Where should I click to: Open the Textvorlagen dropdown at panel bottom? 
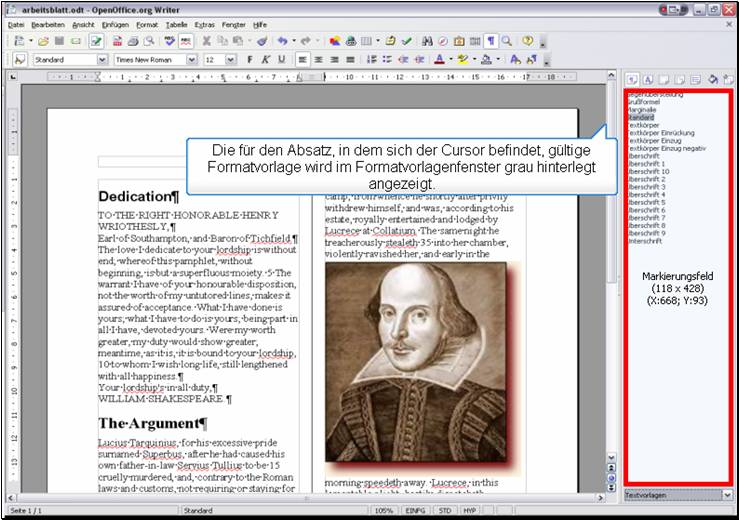pyautogui.click(x=727, y=495)
